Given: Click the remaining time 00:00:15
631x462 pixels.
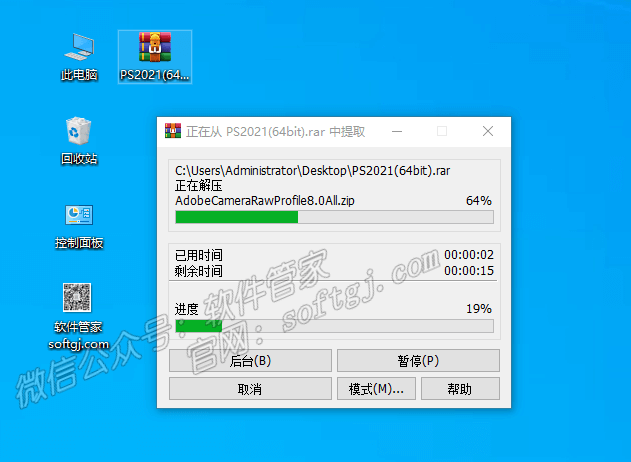Looking at the screenshot, I should (x=469, y=270).
